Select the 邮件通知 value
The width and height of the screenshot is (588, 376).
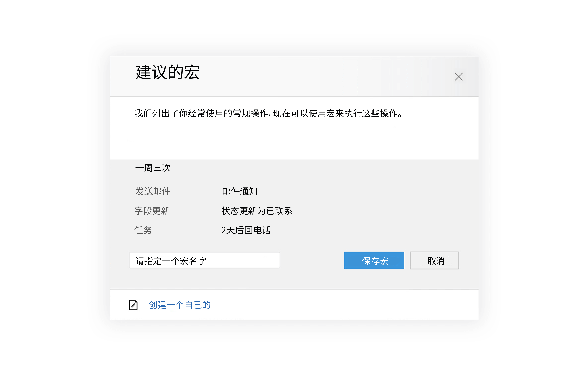click(240, 191)
